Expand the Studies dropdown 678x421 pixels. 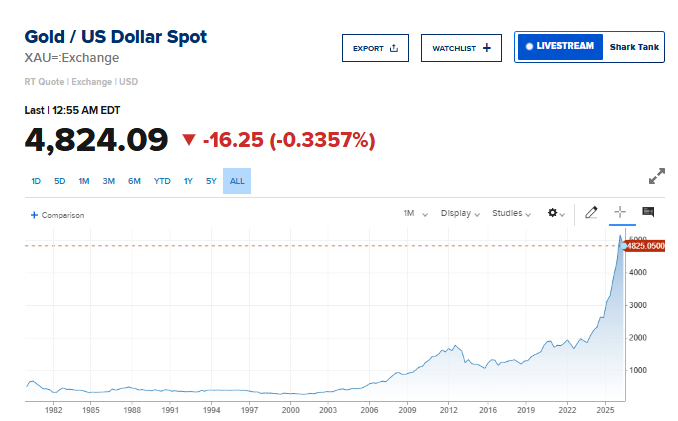513,213
